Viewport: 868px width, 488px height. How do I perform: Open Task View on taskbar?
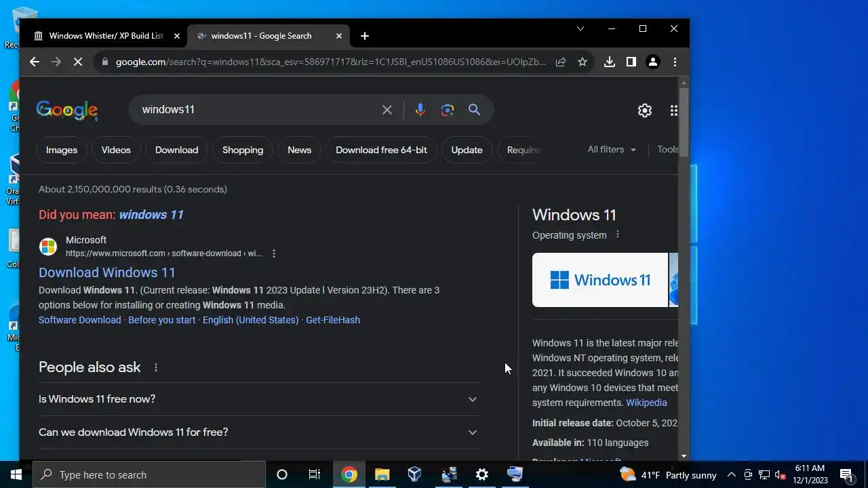(x=315, y=474)
